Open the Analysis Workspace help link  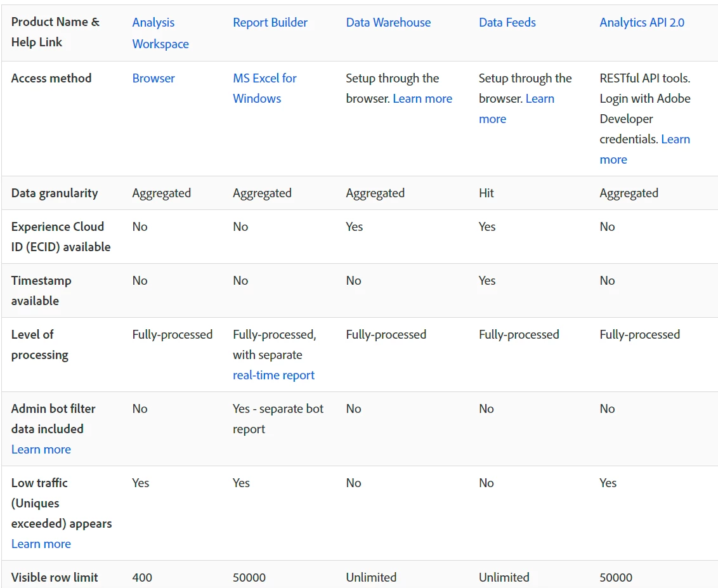click(x=160, y=33)
